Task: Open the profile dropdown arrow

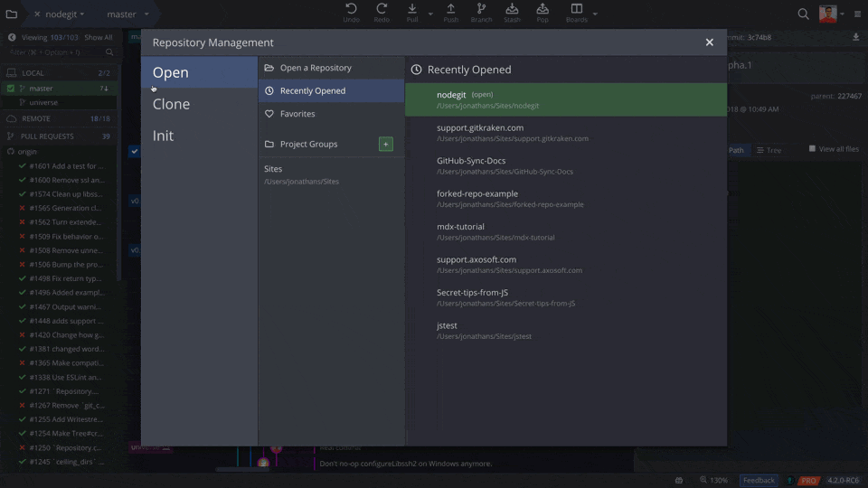Action: [x=842, y=14]
